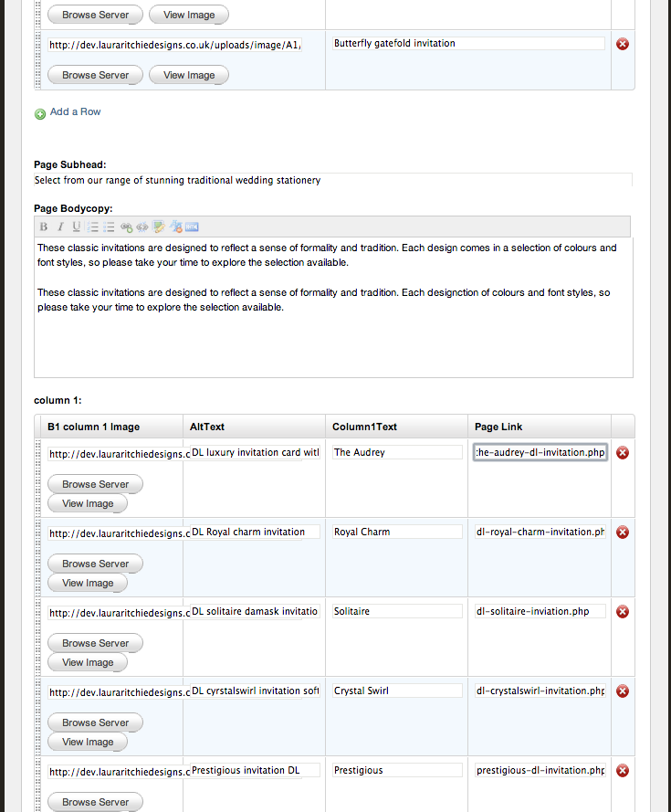671x812 pixels.
Task: Click View Image in The Audrey row
Action: click(88, 503)
